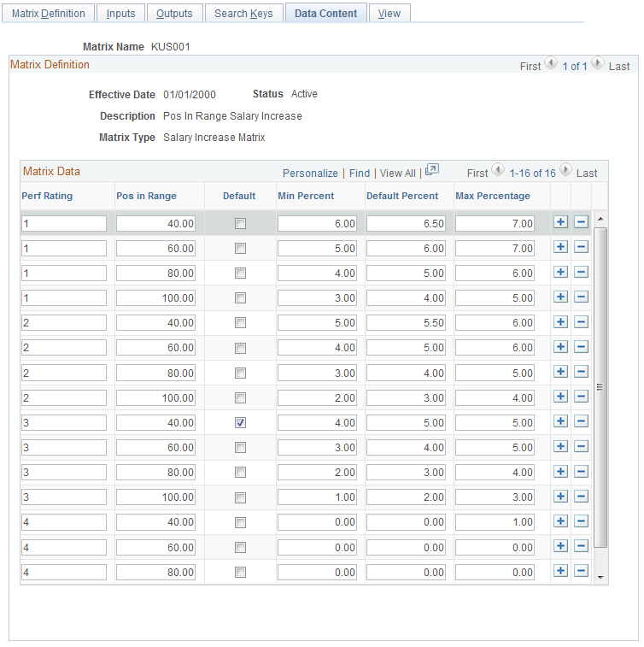Edit Max Percentage 1.00 for Rating 4
Viewport: 644px width, 647px height.
point(495,522)
